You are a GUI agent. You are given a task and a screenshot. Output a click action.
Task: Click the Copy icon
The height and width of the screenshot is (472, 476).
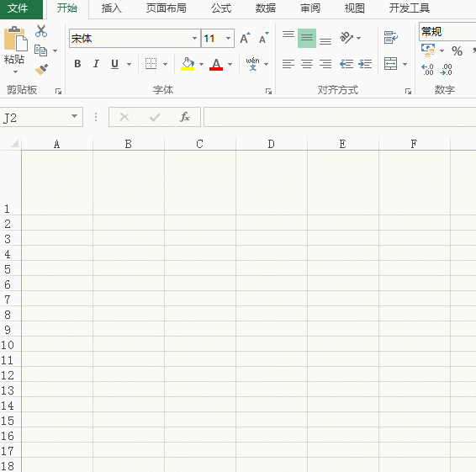[x=40, y=50]
